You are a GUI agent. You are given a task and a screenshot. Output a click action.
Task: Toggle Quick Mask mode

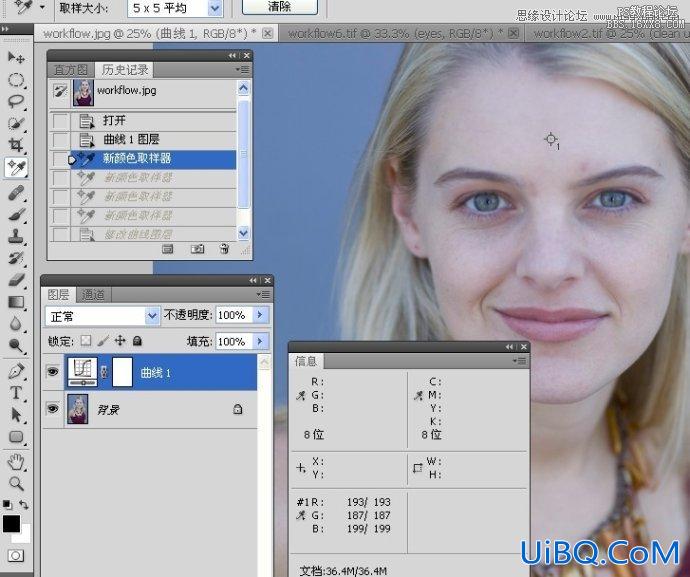pos(16,555)
